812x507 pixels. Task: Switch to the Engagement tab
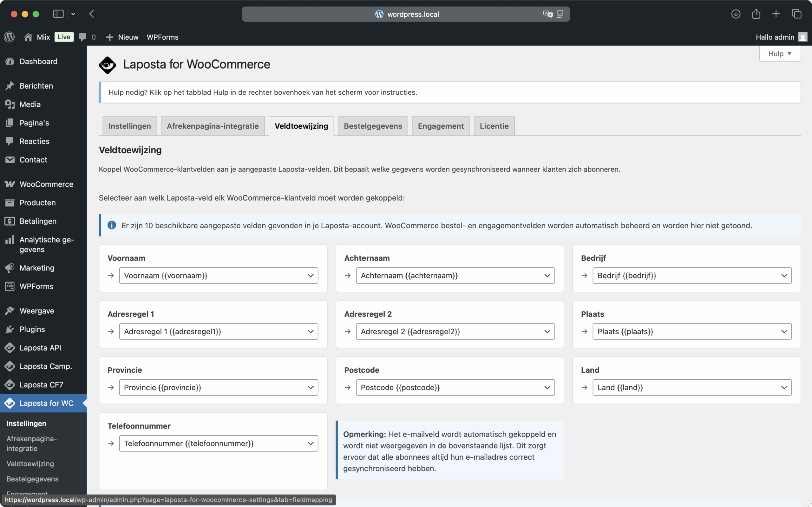tap(441, 126)
